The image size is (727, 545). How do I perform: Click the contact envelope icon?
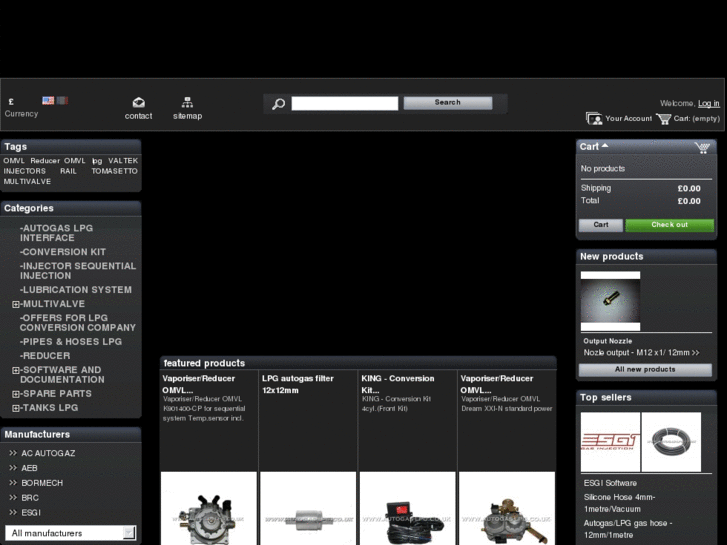click(x=138, y=102)
